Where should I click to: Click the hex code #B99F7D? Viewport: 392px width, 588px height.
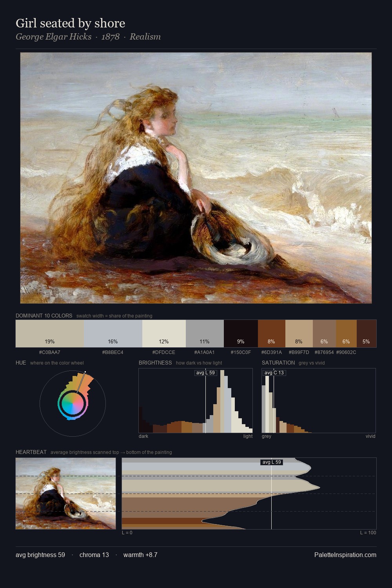point(299,352)
